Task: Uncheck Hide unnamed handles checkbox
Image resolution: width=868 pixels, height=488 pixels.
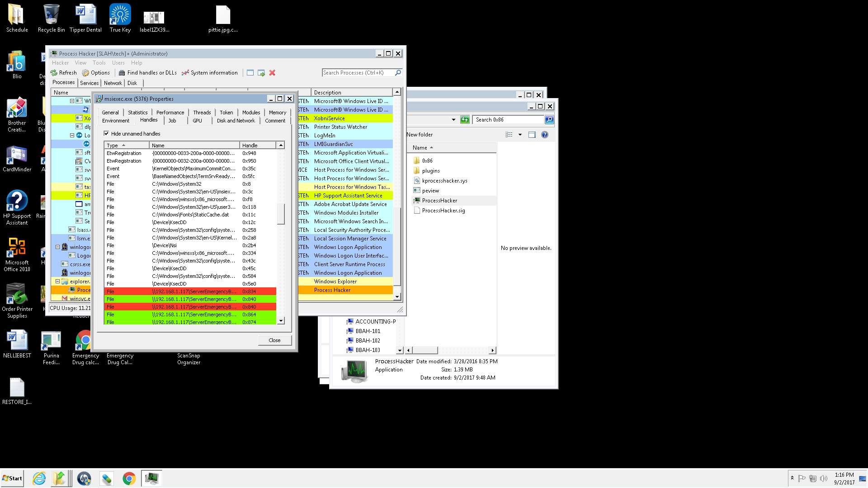Action: click(x=106, y=133)
